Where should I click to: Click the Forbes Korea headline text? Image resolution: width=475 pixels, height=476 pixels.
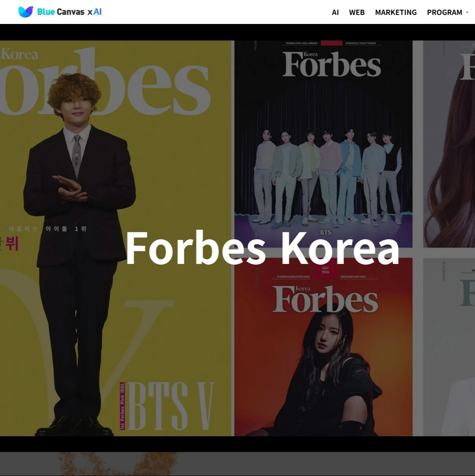point(262,248)
